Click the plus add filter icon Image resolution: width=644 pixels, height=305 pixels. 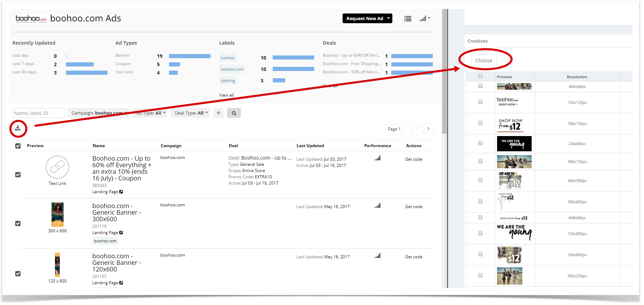[x=218, y=113]
